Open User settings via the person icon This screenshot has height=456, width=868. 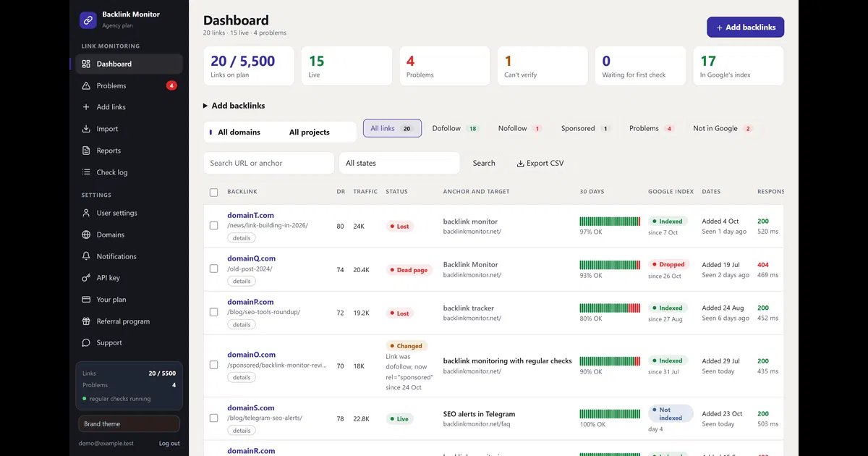86,213
